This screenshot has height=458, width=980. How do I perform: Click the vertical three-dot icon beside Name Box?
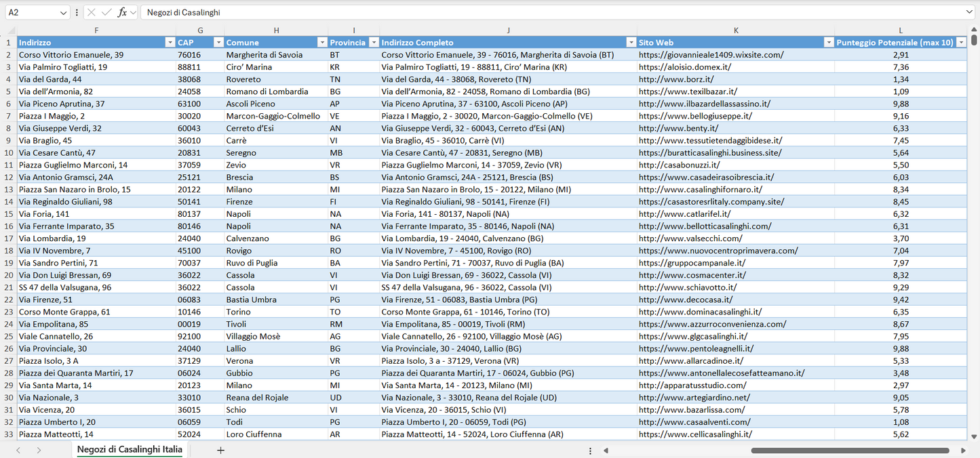pyautogui.click(x=77, y=12)
